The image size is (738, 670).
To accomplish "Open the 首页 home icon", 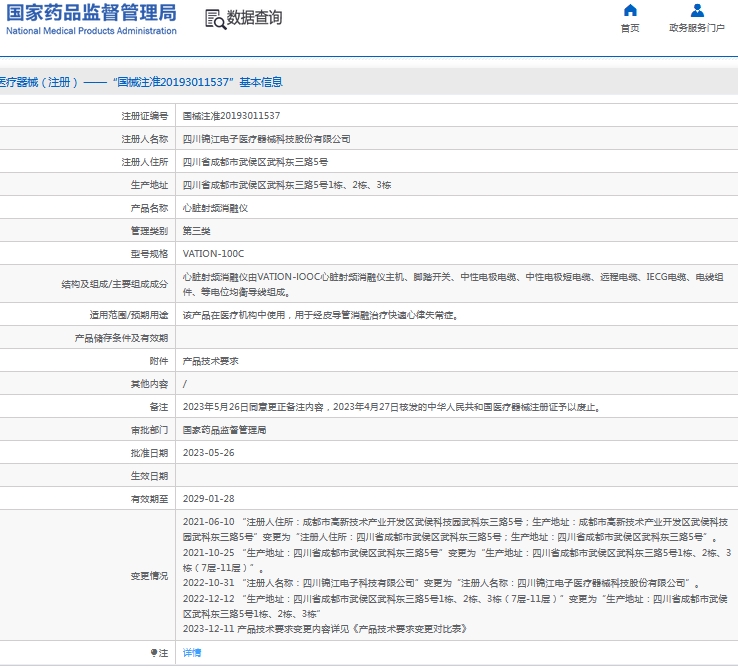I will click(630, 10).
